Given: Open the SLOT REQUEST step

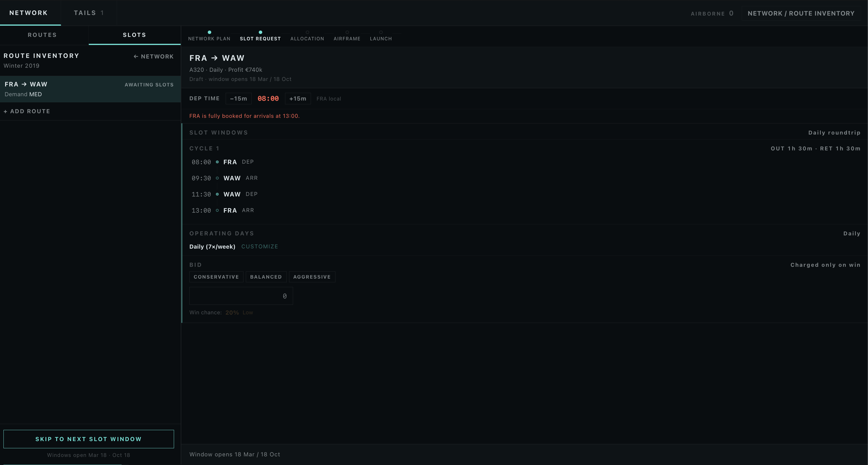Looking at the screenshot, I should (260, 36).
